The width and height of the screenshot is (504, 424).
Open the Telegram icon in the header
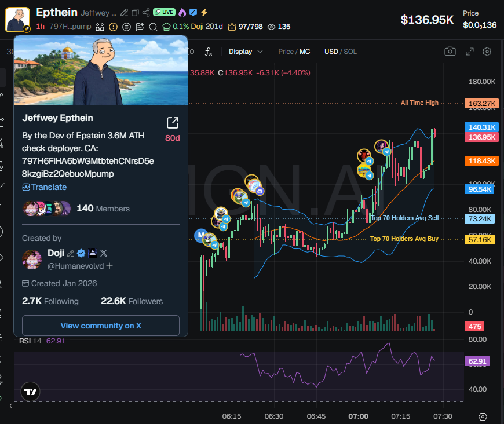point(193,12)
